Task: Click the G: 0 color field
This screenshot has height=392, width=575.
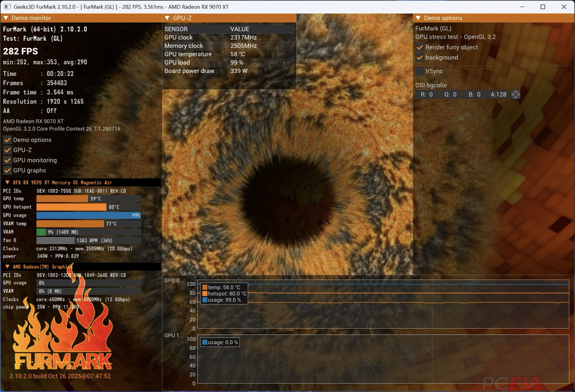Action: pos(451,94)
